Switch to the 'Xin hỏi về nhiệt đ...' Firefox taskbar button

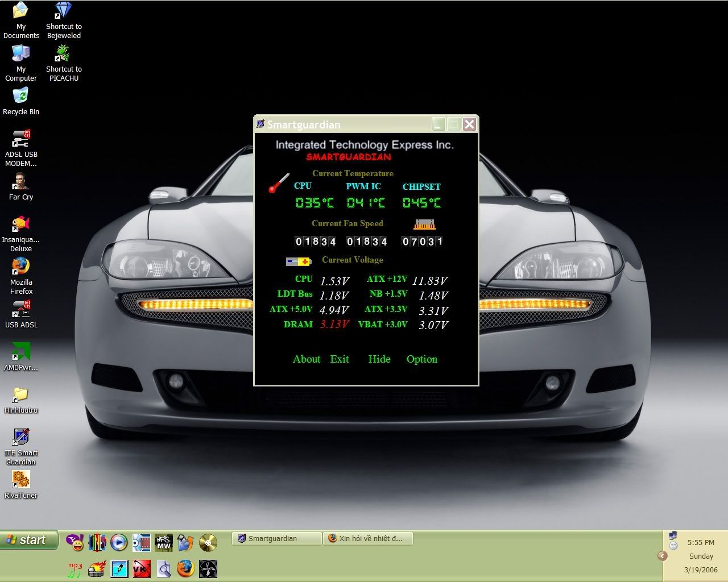[367, 538]
